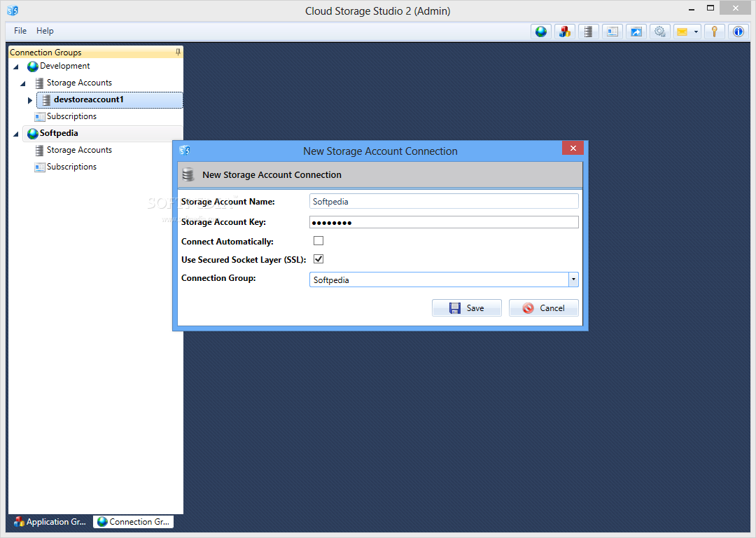This screenshot has width=756, height=538.
Task: Click the subscription card toolbar icon
Action: 612,32
